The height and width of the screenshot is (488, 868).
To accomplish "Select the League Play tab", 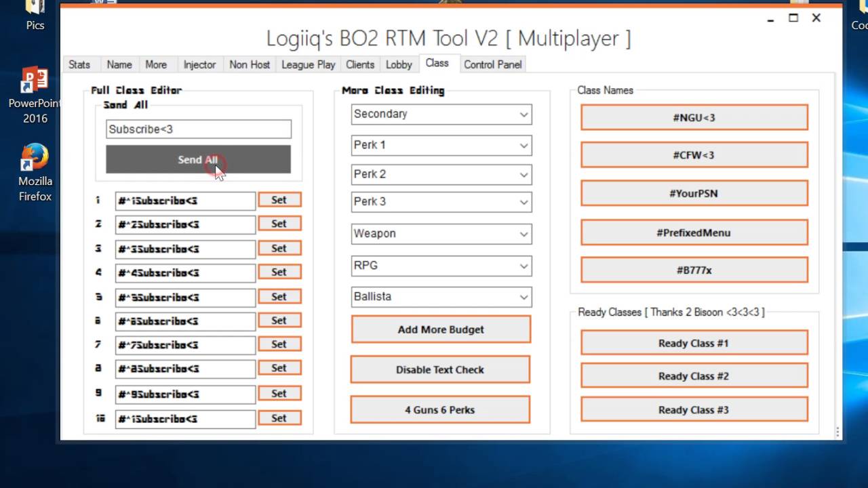I will (308, 64).
